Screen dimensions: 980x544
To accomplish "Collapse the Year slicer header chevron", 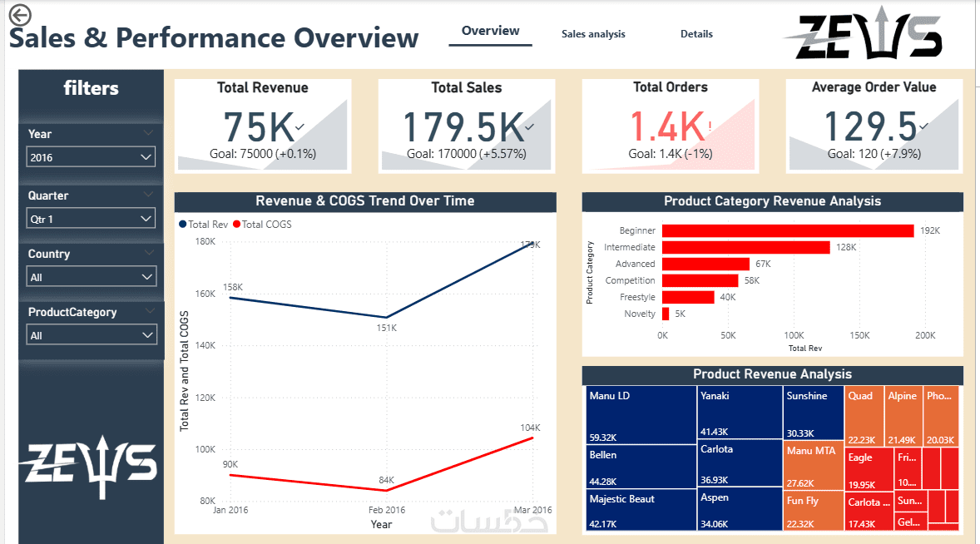I will pos(149,133).
